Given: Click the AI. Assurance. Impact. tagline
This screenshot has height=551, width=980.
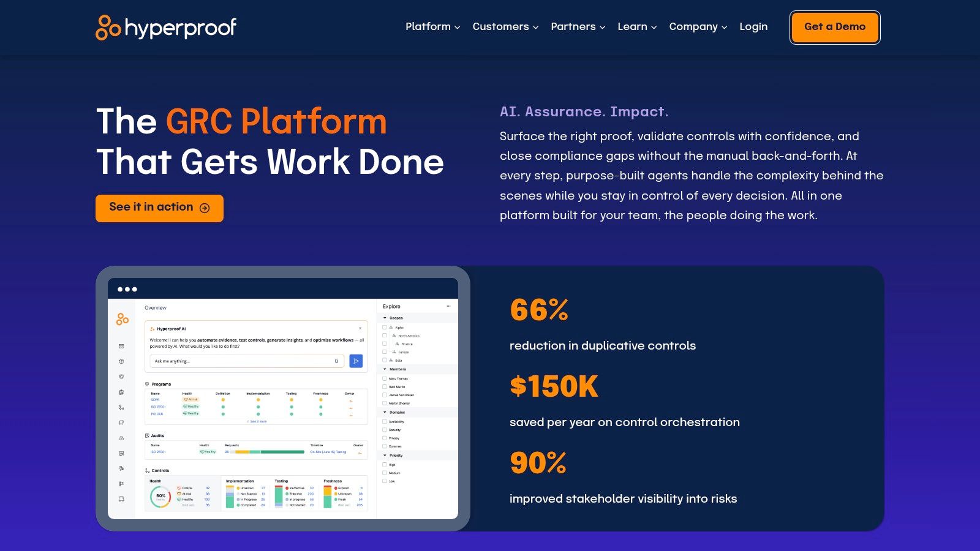Looking at the screenshot, I should point(584,111).
